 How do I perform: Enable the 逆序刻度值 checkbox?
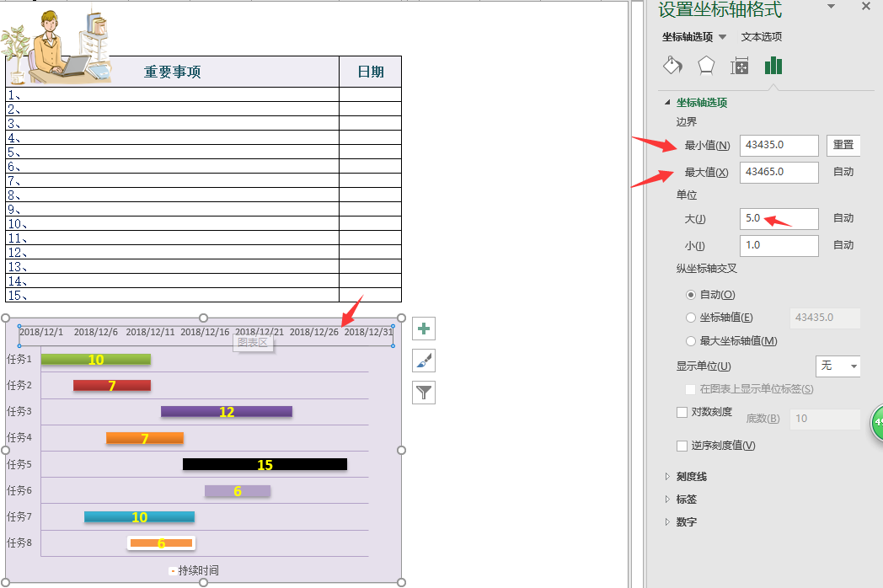[682, 446]
